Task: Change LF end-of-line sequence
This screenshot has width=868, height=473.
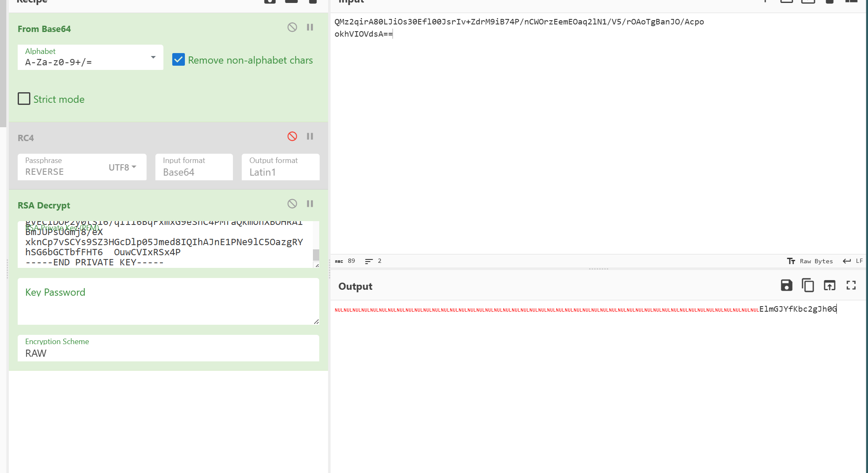Action: click(853, 261)
